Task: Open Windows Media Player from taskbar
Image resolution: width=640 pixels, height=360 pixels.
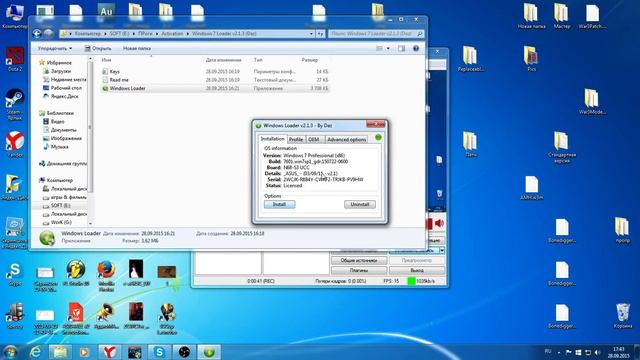Action: (84, 352)
